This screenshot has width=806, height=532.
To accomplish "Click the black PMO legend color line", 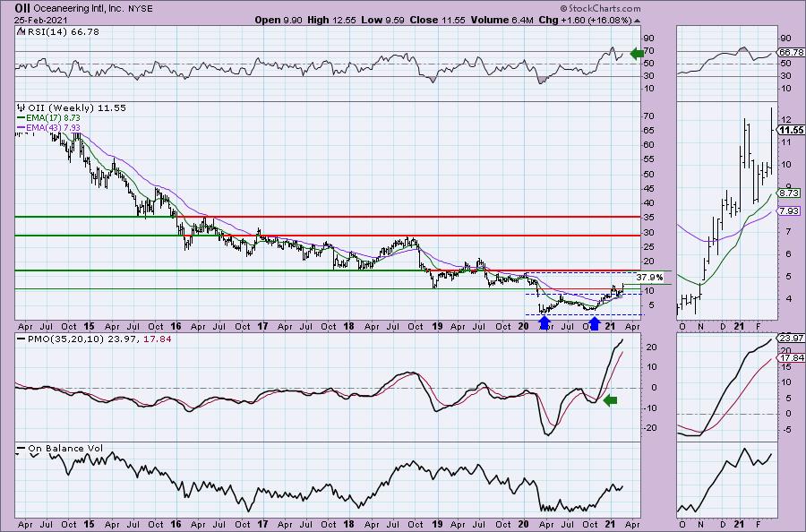I will (21, 339).
